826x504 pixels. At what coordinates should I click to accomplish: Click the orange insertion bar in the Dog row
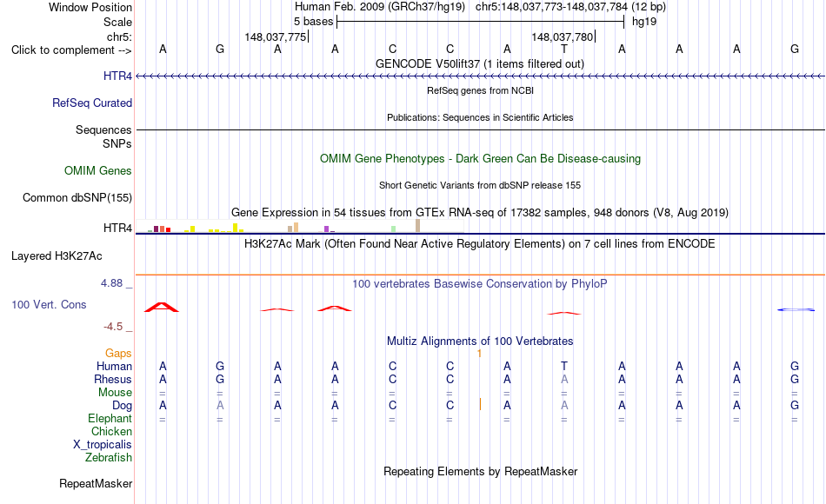click(480, 404)
